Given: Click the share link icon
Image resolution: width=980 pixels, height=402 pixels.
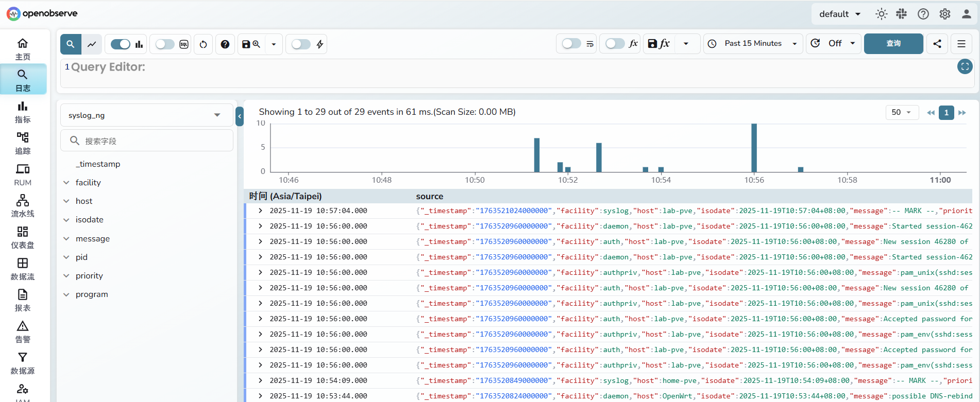Looking at the screenshot, I should pos(937,44).
